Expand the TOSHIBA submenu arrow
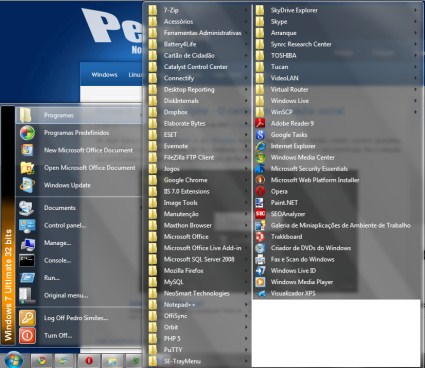 tap(415, 56)
